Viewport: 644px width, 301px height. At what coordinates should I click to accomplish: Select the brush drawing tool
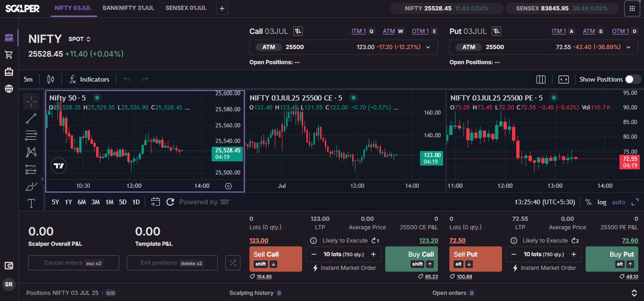pos(31,187)
